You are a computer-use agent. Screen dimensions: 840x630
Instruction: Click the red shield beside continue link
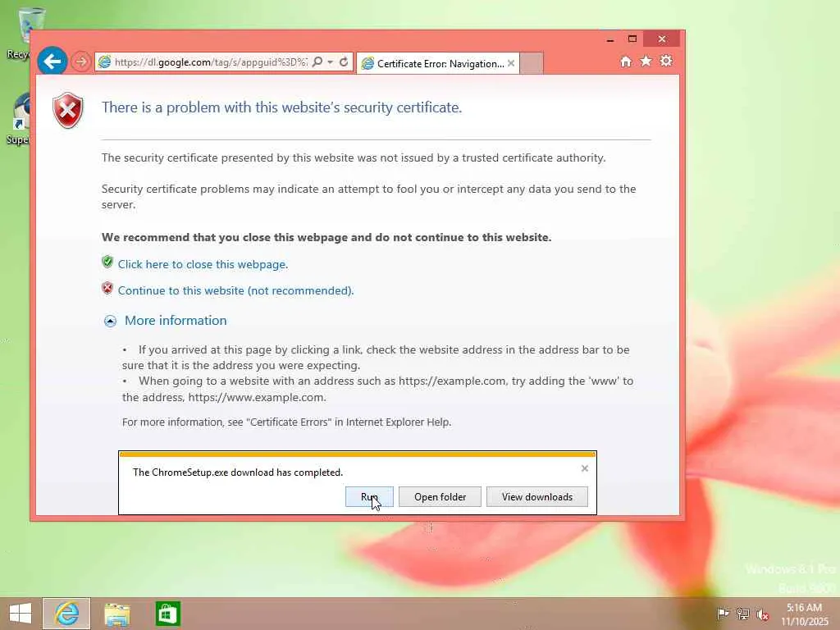tap(107, 288)
